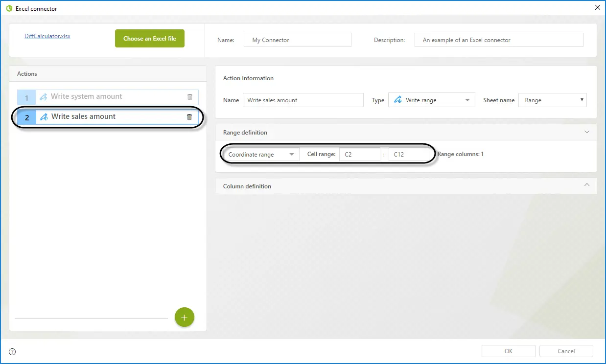This screenshot has width=606, height=364.
Task: Click the Action Information heading
Action: click(248, 78)
